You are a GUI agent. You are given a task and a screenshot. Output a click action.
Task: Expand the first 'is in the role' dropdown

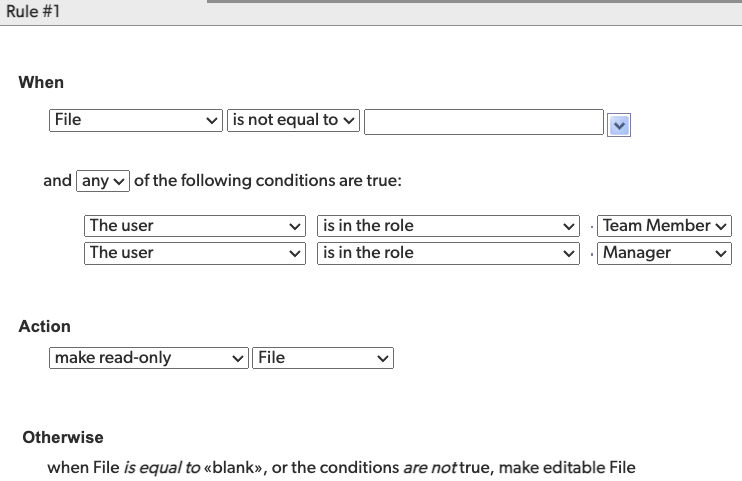tap(449, 226)
